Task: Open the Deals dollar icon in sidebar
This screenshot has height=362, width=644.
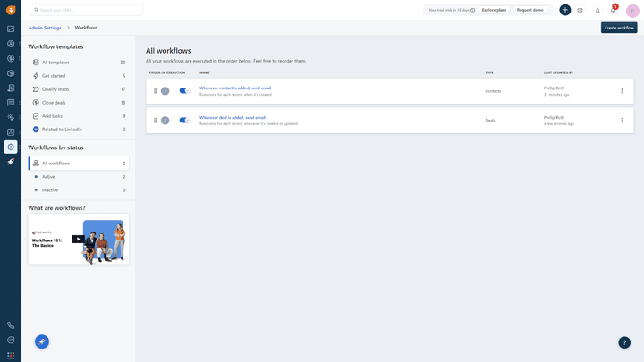Action: (11, 58)
